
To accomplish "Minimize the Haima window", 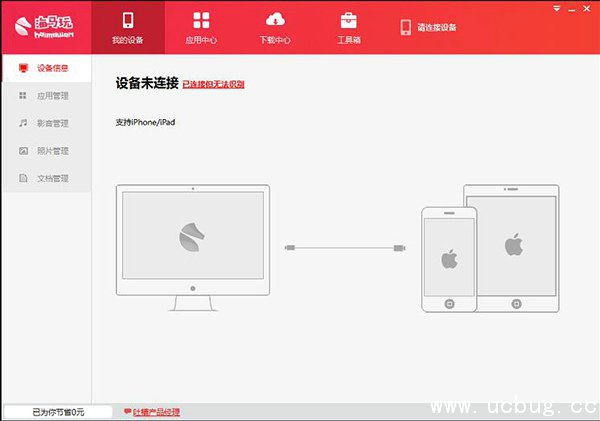I will pos(572,9).
